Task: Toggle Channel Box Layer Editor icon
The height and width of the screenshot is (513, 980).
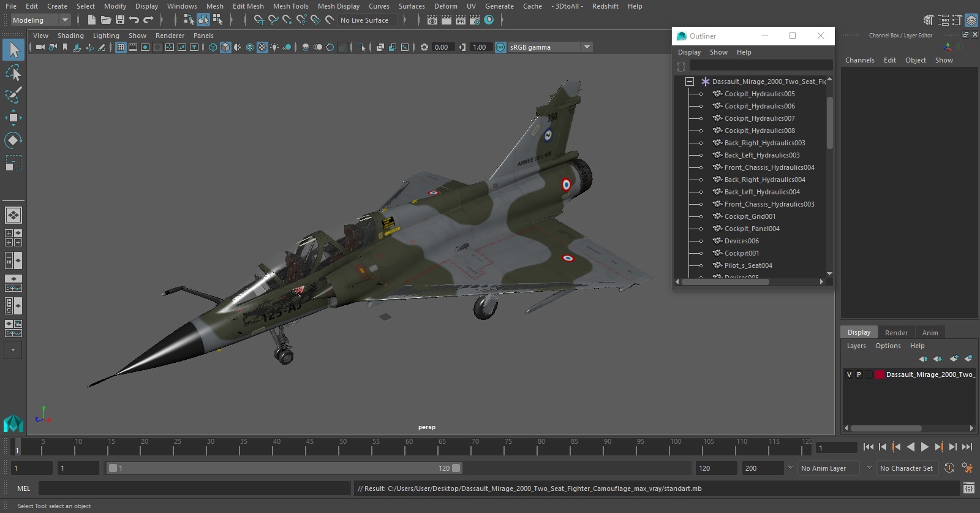Action: (971, 20)
